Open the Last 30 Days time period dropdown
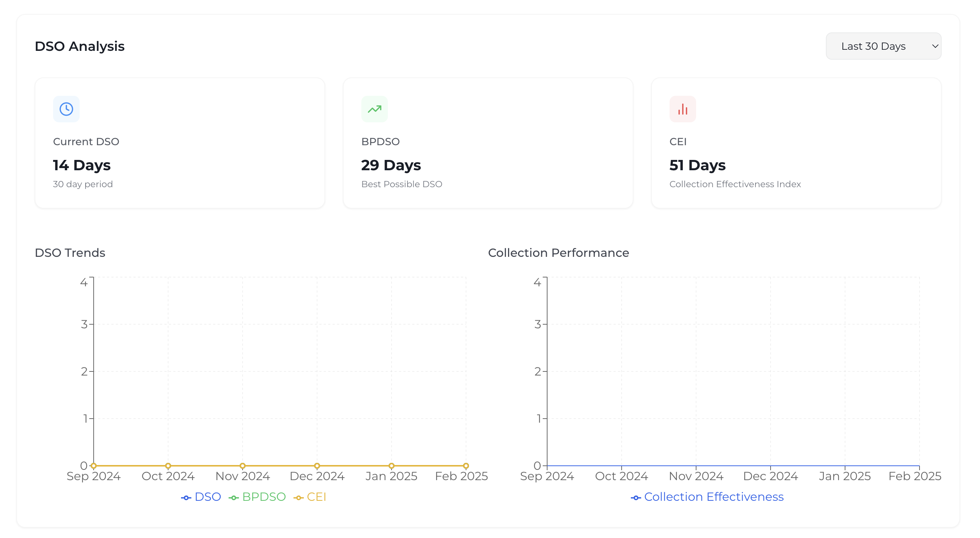This screenshot has height=538, width=980. pyautogui.click(x=883, y=46)
